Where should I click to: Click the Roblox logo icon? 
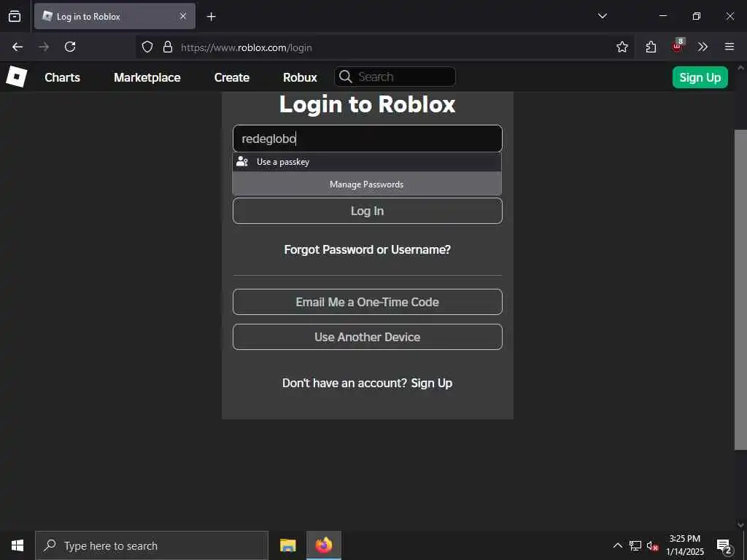pos(17,77)
